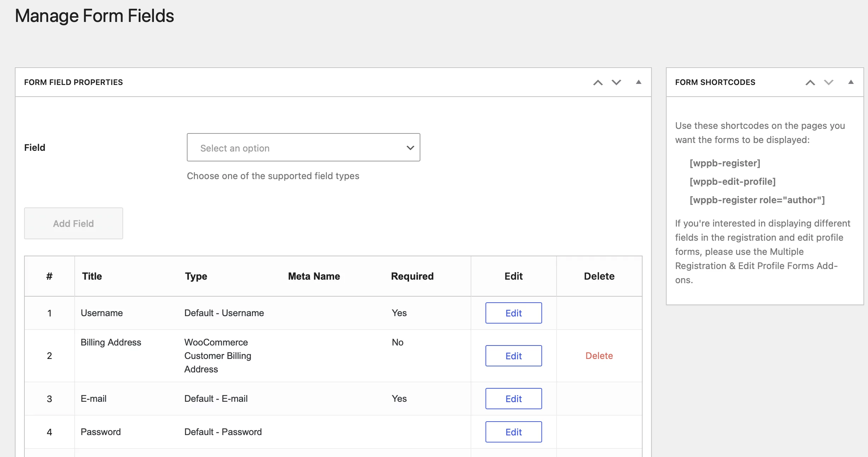Click the Billing Address title cell

point(111,342)
